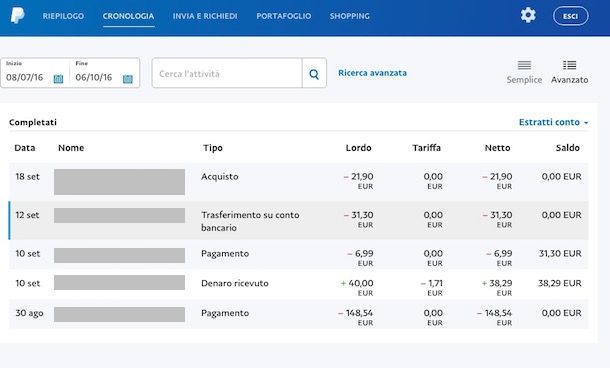Click the PayPal logo icon
The image size is (610, 368).
(18, 16)
